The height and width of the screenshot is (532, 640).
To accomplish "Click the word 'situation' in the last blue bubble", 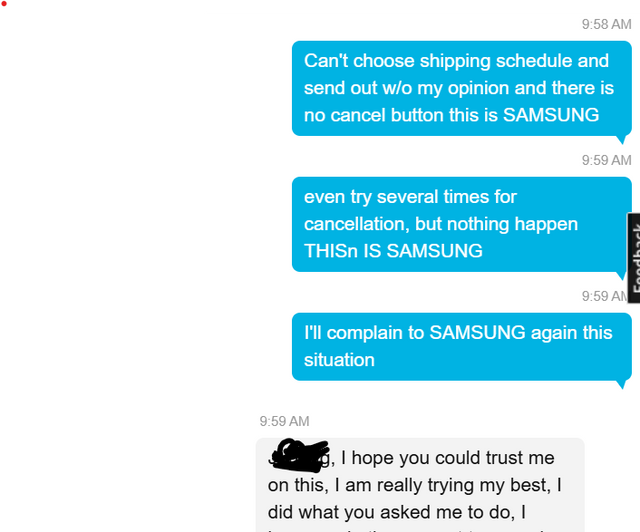I will click(x=339, y=360).
